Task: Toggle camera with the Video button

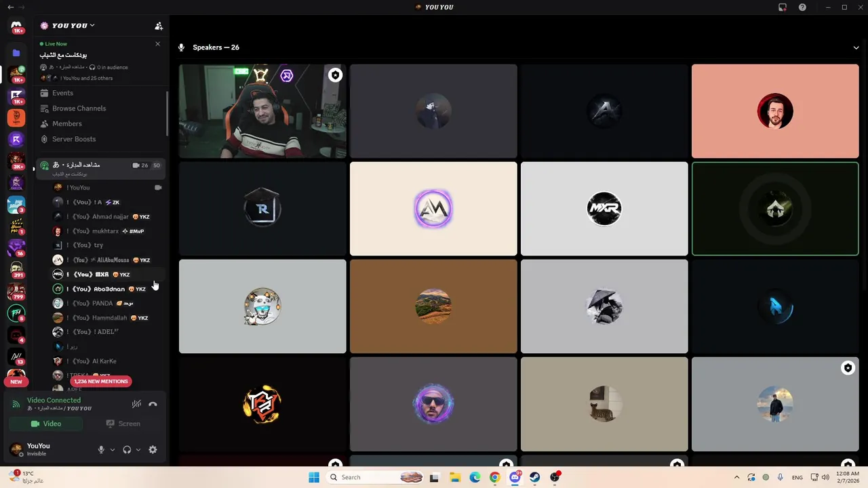Action: pos(46,424)
